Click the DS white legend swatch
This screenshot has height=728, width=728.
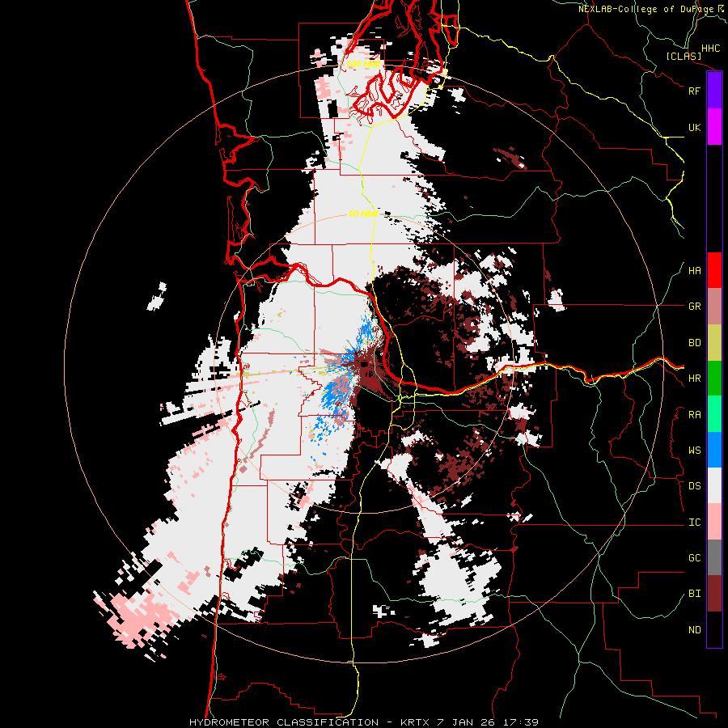[x=714, y=485]
